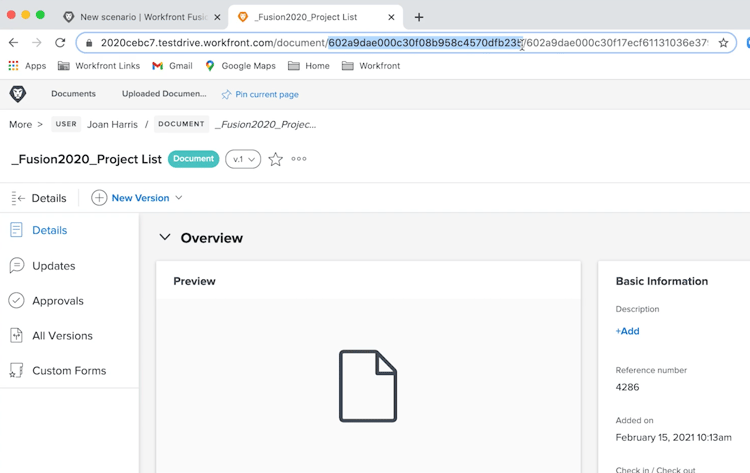Collapse the Overview section chevron

165,237
